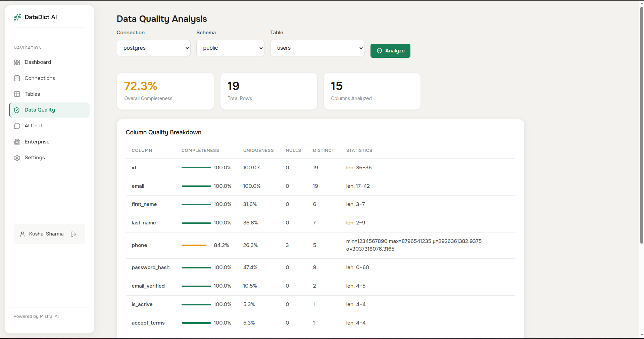The width and height of the screenshot is (644, 339).
Task: Open Dashboard from the navigation menu
Action: pyautogui.click(x=38, y=62)
